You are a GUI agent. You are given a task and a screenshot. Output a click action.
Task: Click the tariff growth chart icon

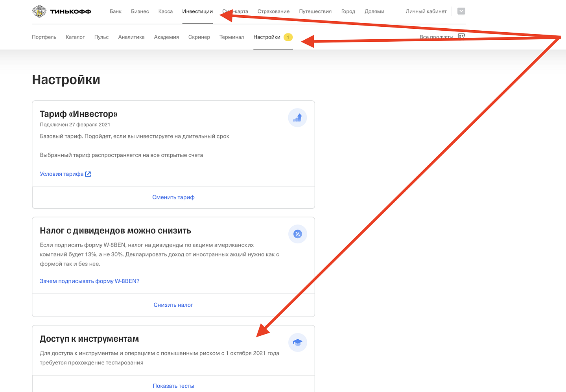click(297, 118)
